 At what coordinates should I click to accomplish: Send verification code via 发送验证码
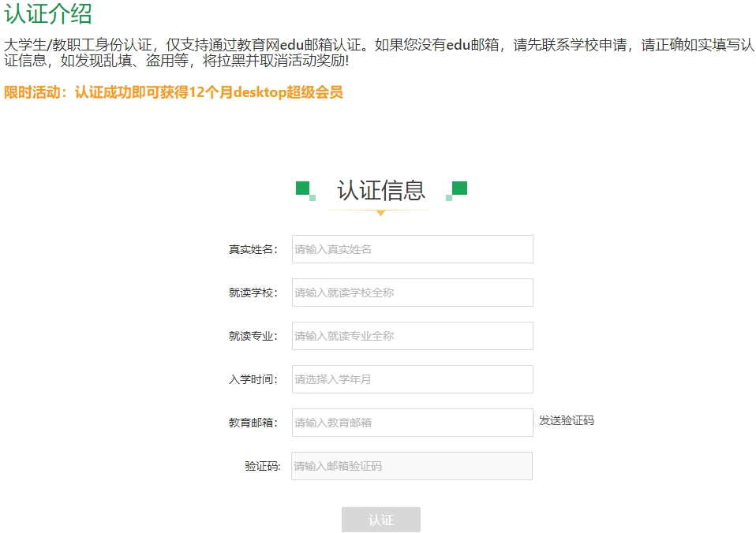coord(566,421)
